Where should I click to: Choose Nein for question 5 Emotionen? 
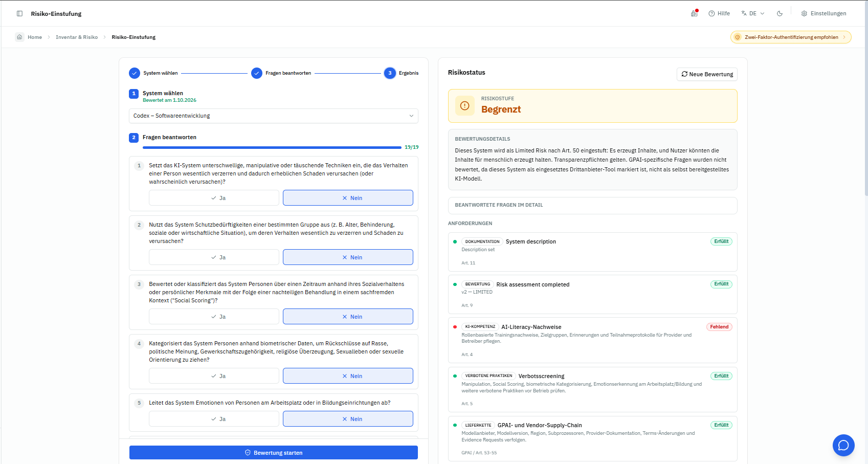tap(348, 419)
